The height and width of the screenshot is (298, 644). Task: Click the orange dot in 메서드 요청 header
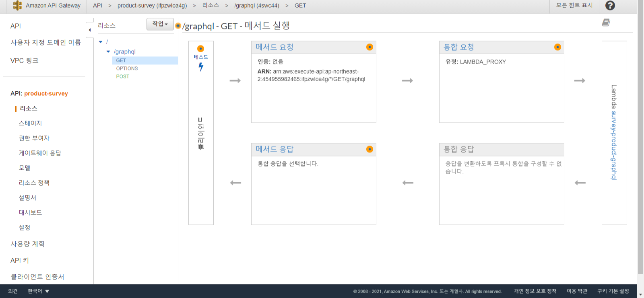pyautogui.click(x=369, y=47)
